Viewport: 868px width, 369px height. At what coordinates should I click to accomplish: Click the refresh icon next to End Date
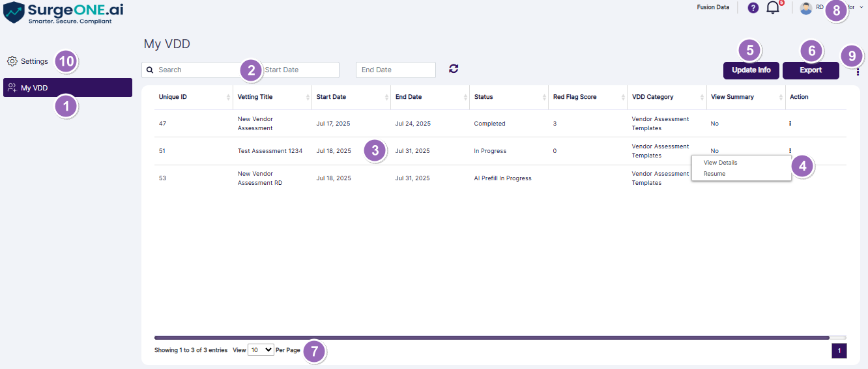pos(454,68)
